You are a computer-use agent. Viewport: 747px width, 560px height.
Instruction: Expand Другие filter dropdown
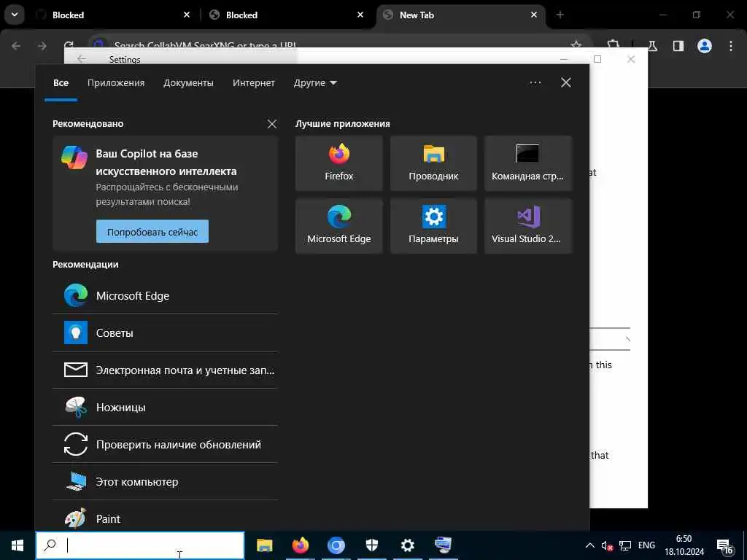(315, 83)
